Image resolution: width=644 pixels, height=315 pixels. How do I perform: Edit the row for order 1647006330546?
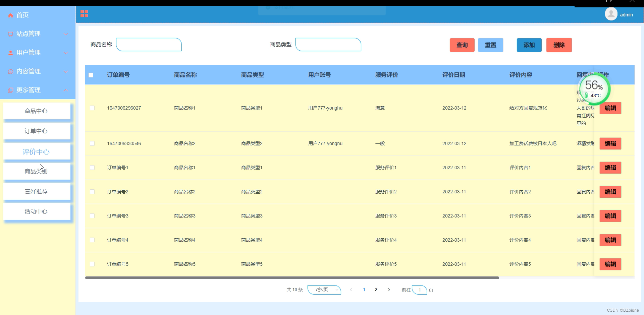[610, 143]
